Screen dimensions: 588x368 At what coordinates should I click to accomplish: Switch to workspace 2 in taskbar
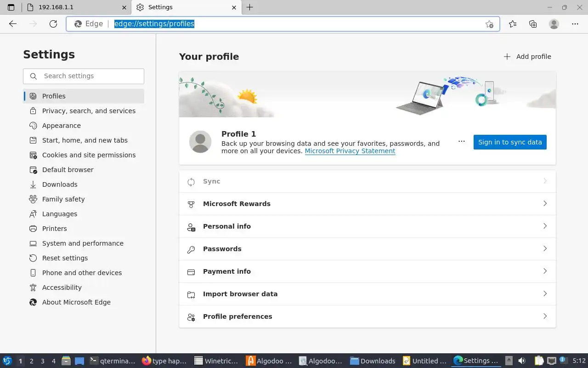pyautogui.click(x=32, y=361)
